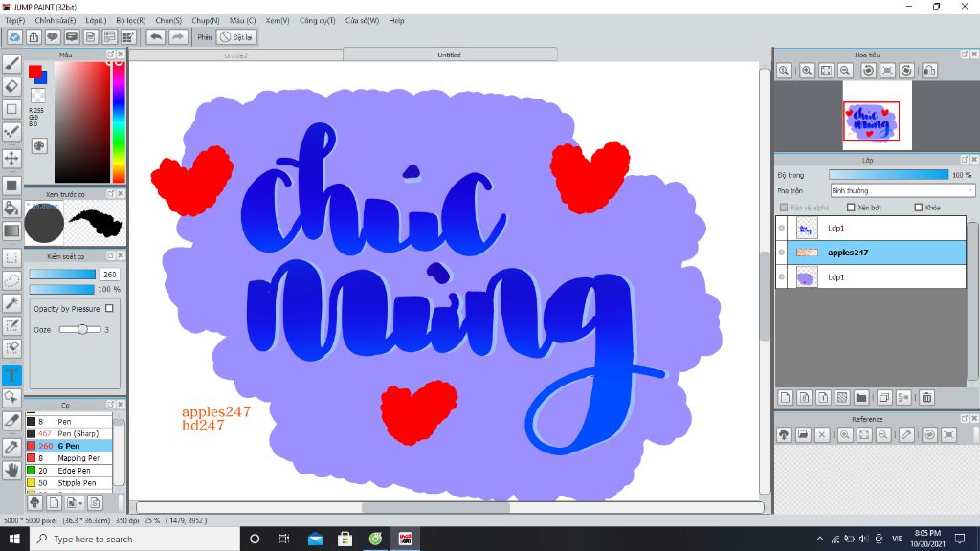The image size is (980, 551).
Task: Select the Magic Wand tool
Action: pyautogui.click(x=11, y=303)
